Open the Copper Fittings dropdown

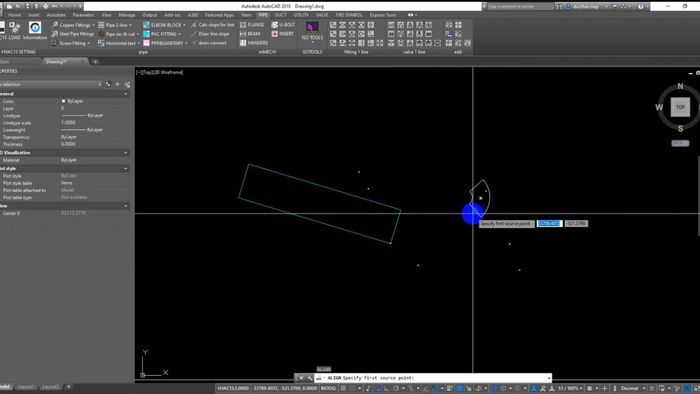coord(73,25)
